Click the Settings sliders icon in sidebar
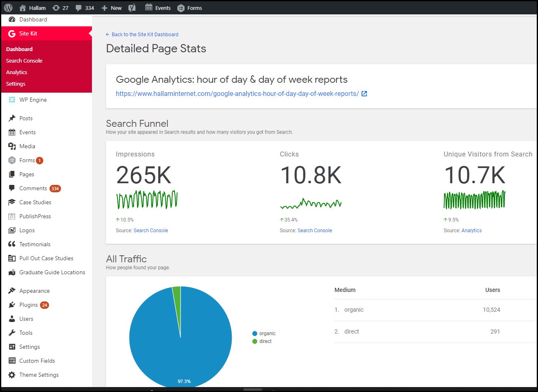The width and height of the screenshot is (538, 392). tap(12, 347)
